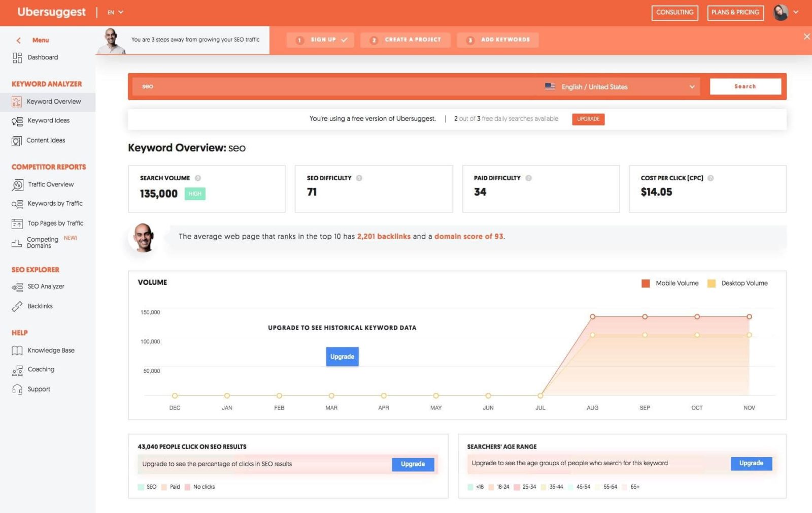The height and width of the screenshot is (513, 812).
Task: Click the Dashboard icon in sidebar
Action: (17, 58)
